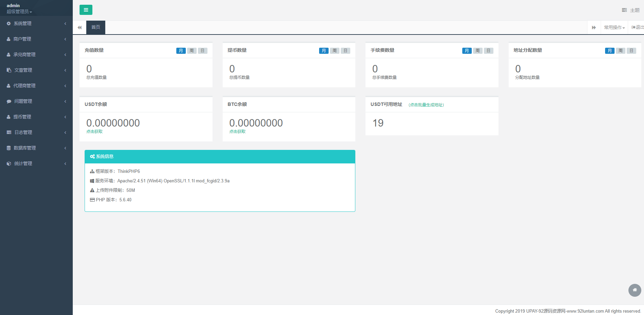
Task: Click the 系统管理 gear icon
Action: [9, 23]
